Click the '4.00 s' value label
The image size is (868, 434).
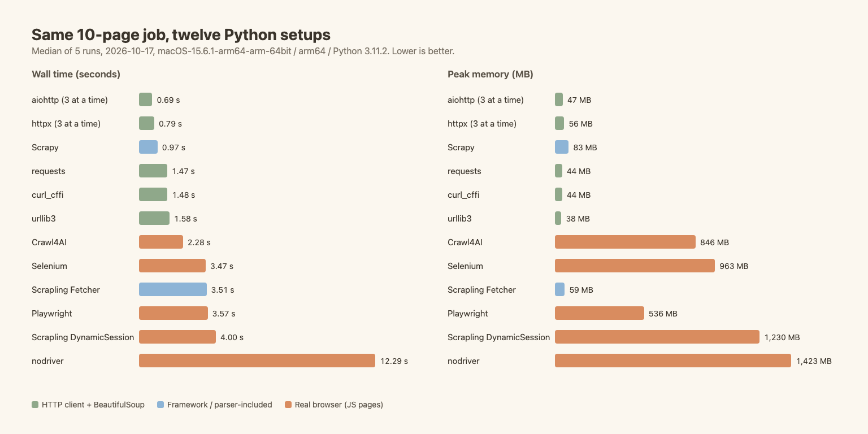pos(232,337)
